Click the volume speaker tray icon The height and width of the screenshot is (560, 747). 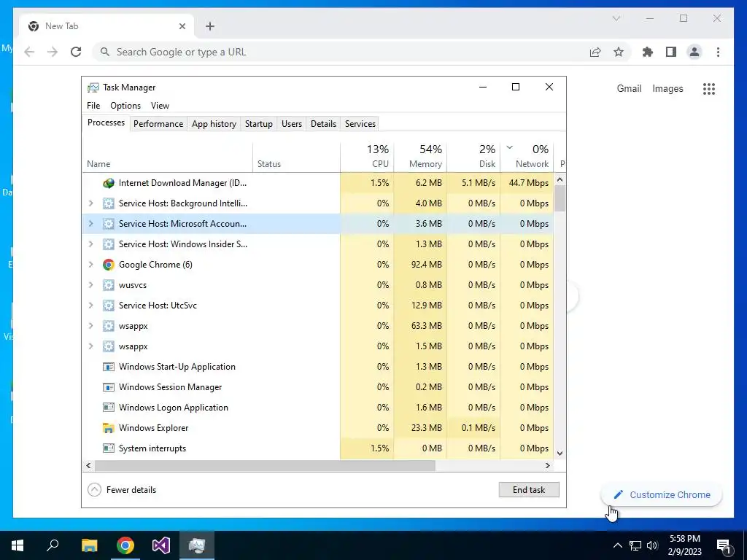652,545
